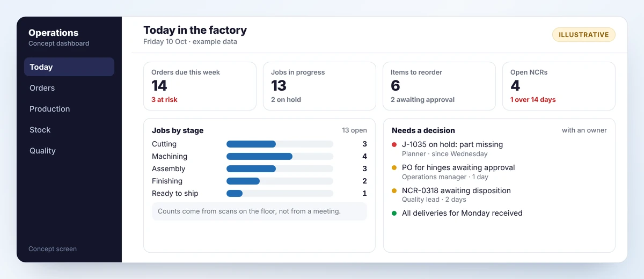Select 'All deliveries for Monday received'

point(462,213)
